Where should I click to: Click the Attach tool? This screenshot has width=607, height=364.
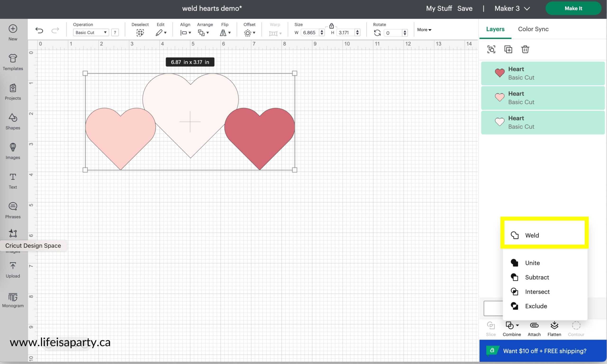pyautogui.click(x=534, y=329)
